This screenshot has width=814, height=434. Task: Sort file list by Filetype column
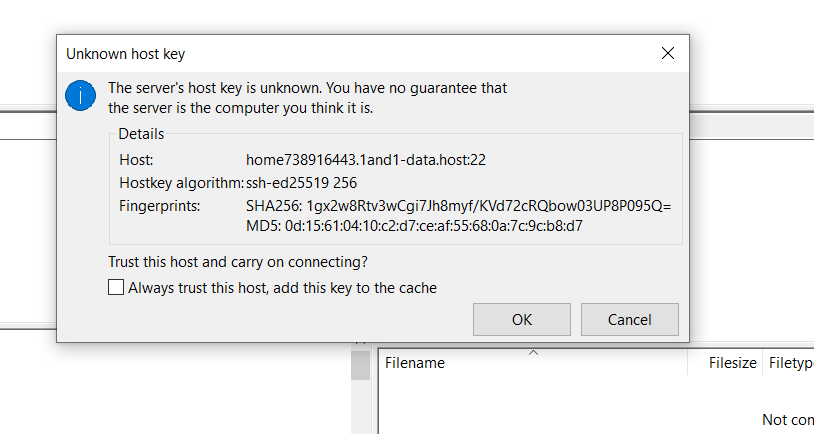(x=789, y=363)
